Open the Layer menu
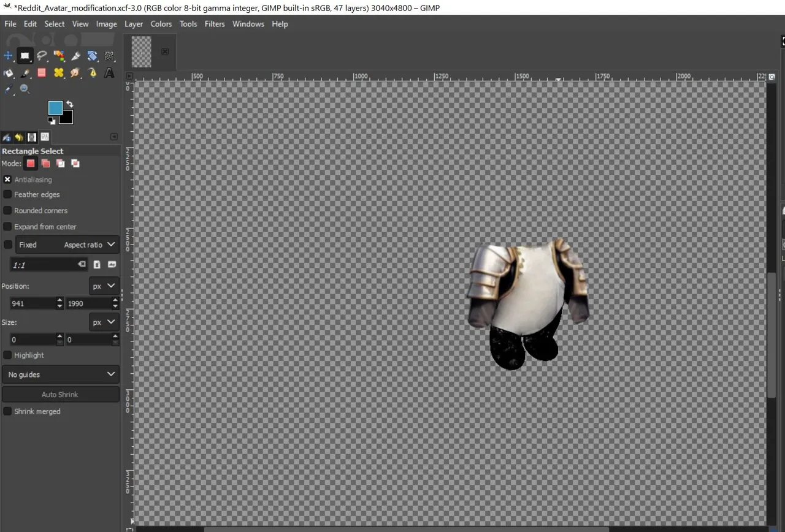Image resolution: width=785 pixels, height=532 pixels. 134,24
